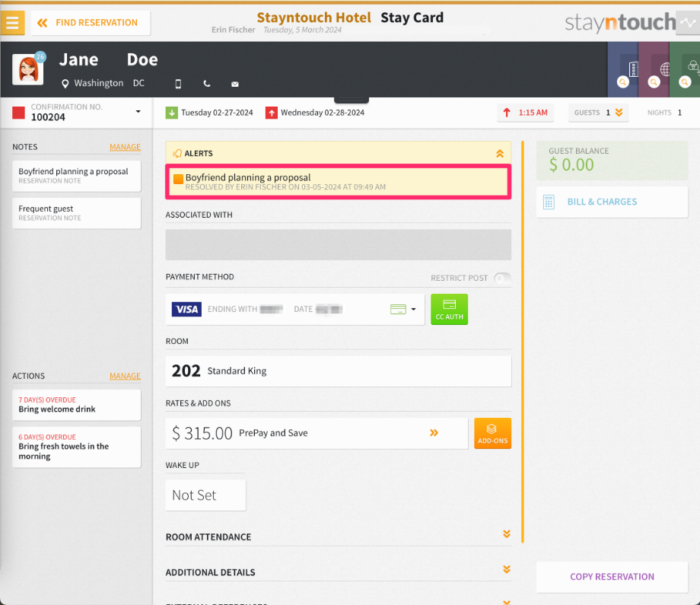Expand the Guests count details

pos(599,113)
